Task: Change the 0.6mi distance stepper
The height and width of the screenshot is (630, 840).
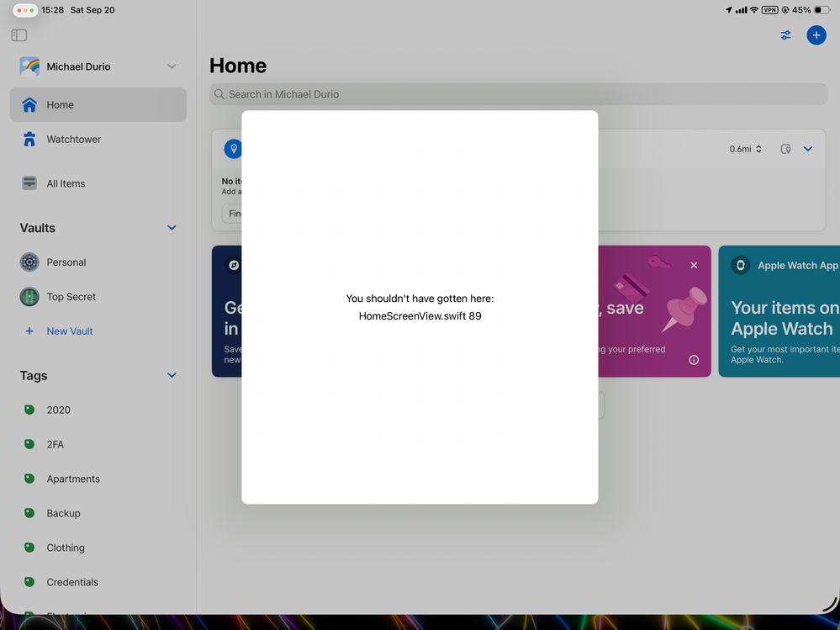Action: click(746, 149)
